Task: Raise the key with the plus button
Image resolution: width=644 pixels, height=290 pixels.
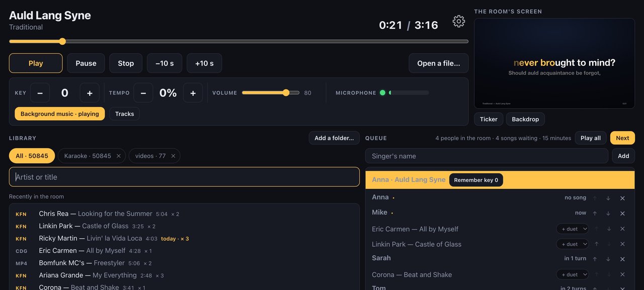Action: (90, 93)
